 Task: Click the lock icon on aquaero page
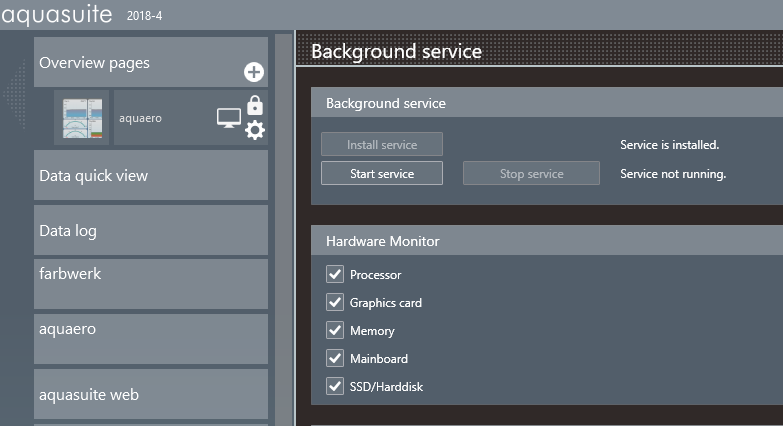[255, 105]
